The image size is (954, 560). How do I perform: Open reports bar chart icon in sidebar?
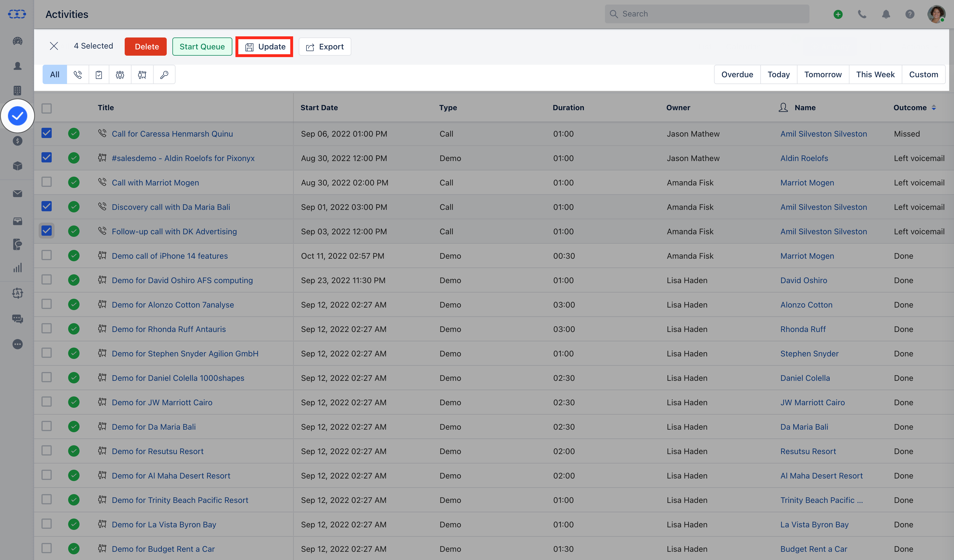click(17, 268)
